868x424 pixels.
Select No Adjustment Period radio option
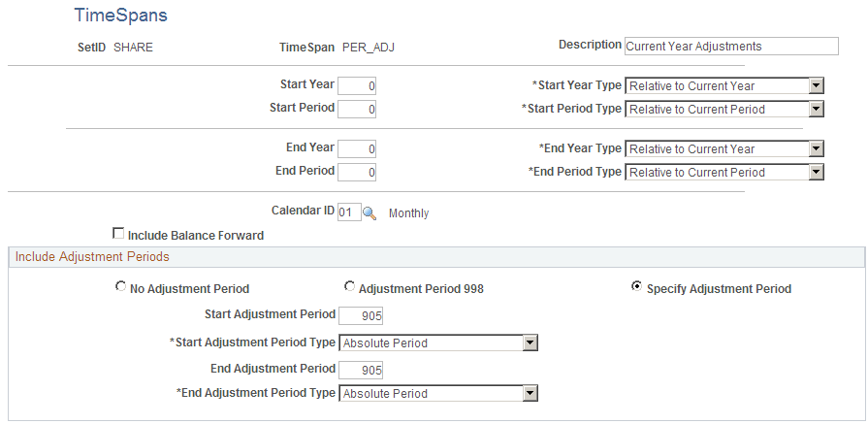pos(120,287)
